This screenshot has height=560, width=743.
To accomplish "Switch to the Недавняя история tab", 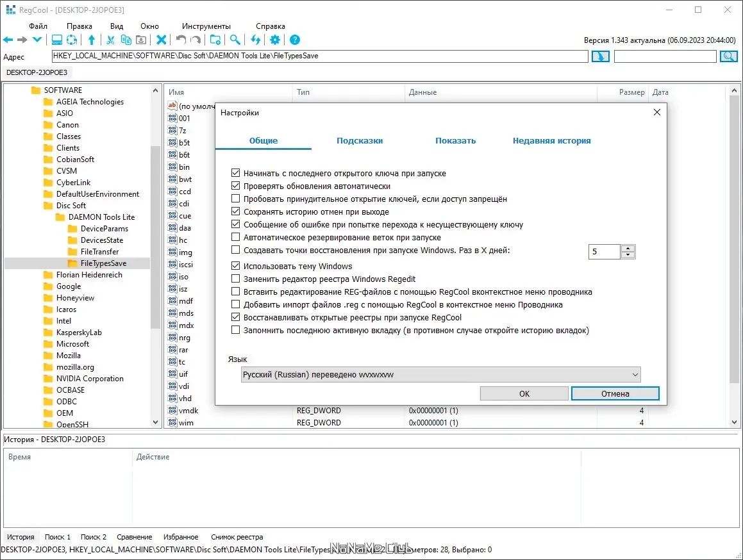I will click(x=551, y=141).
